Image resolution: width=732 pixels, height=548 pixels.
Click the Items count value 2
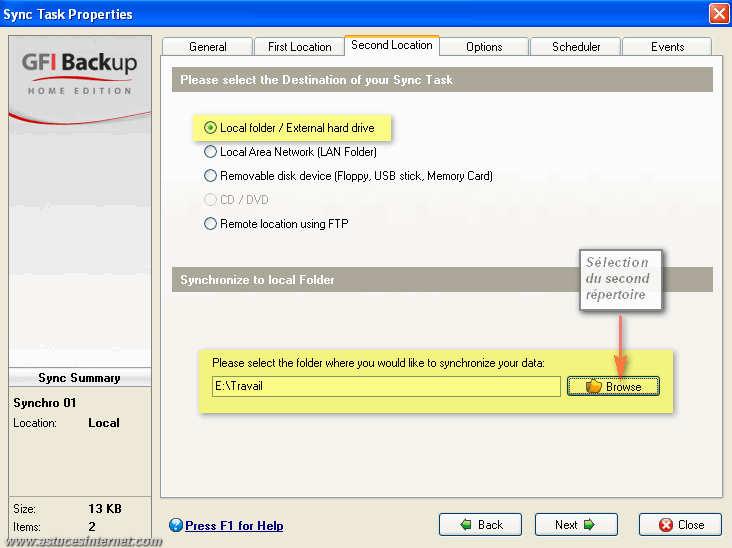(x=92, y=527)
